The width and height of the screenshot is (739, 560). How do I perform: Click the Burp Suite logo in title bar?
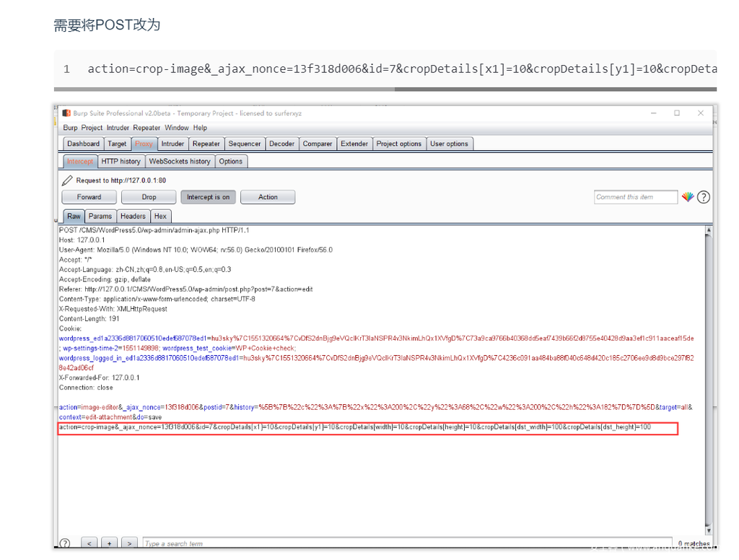pos(67,113)
